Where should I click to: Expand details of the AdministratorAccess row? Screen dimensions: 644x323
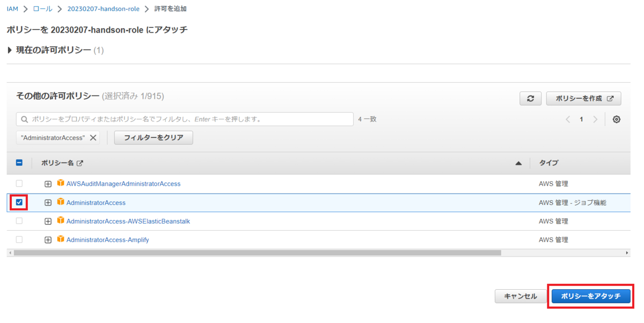click(x=48, y=202)
